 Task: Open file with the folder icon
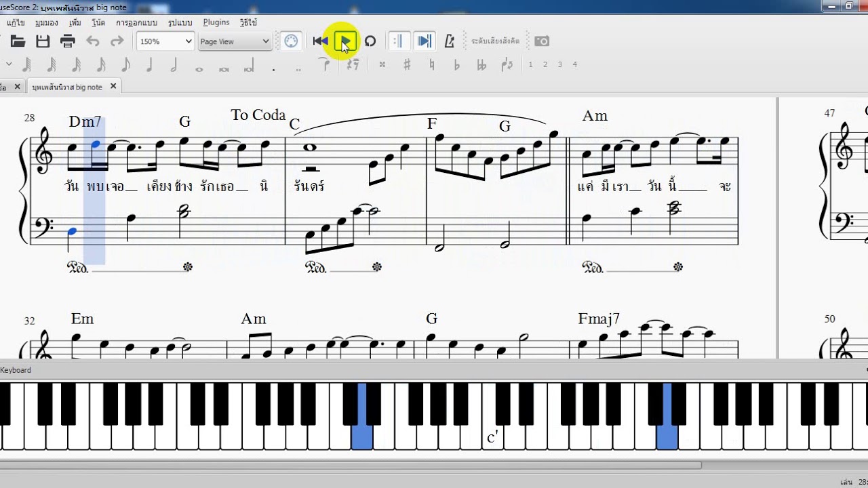[x=18, y=41]
